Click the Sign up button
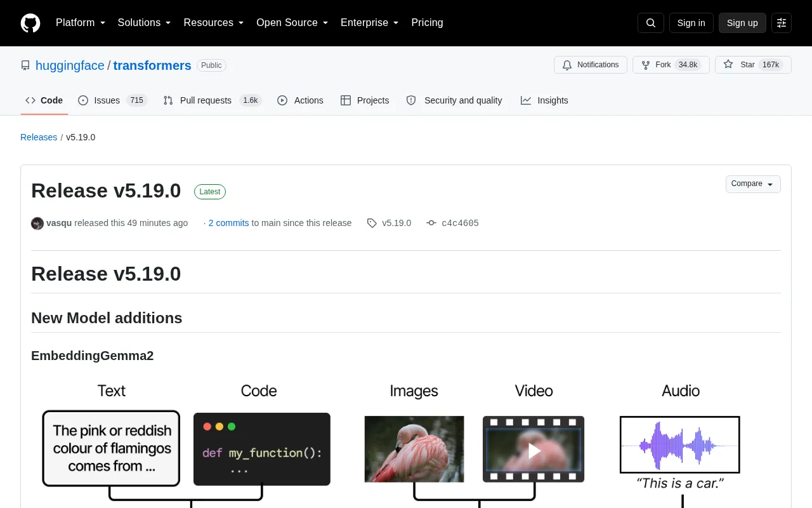The image size is (812, 508). pyautogui.click(x=742, y=23)
